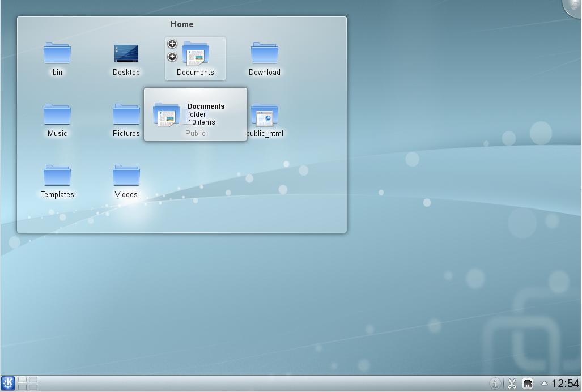Screen dimensions: 582x392
Task: Show hidden system tray icons arrow
Action: coord(545,384)
